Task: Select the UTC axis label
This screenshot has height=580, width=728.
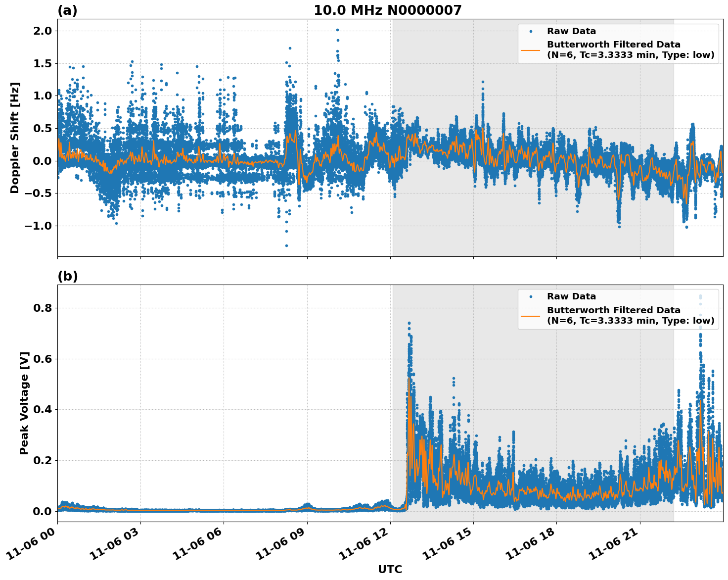Action: coord(390,569)
